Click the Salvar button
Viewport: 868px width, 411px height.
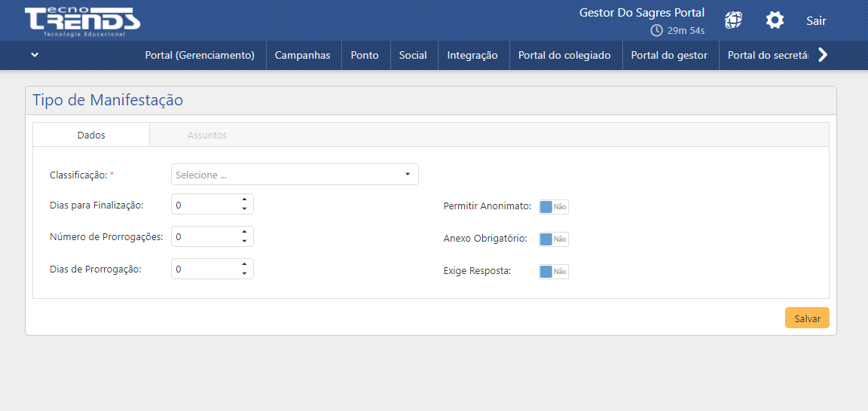point(807,318)
